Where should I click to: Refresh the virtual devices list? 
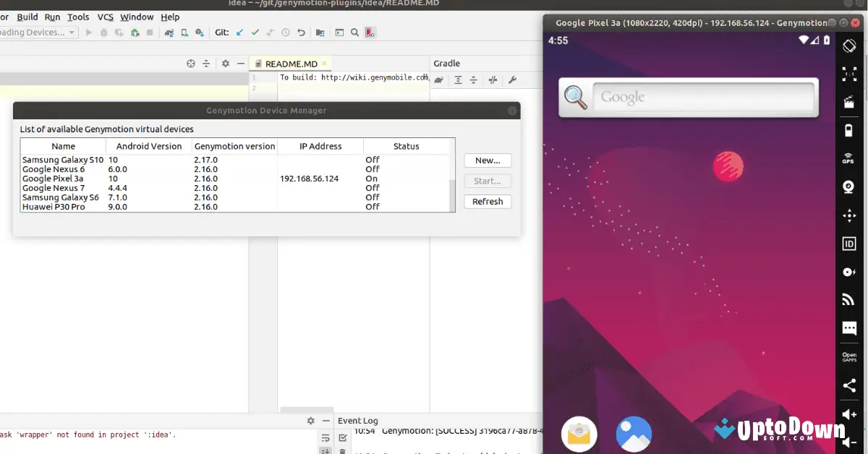click(x=488, y=201)
